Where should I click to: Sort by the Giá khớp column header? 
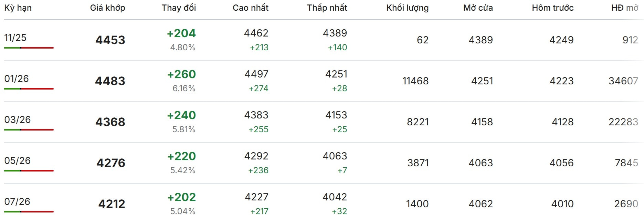click(x=107, y=8)
